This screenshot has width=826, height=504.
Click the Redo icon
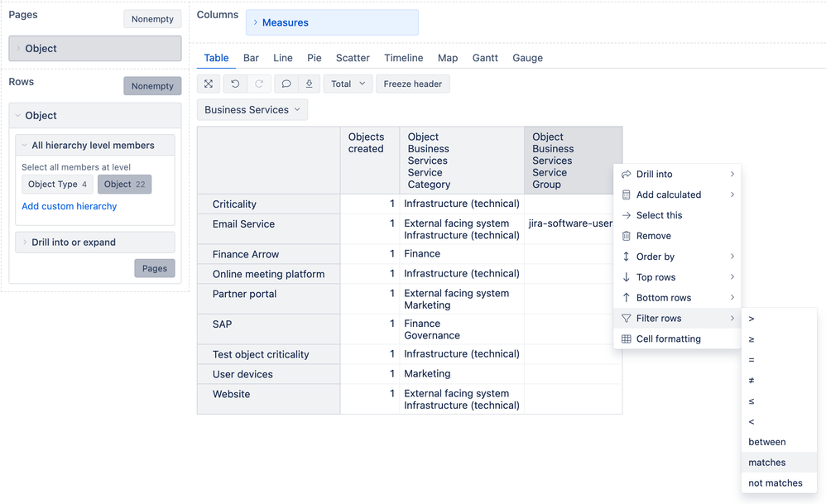tap(257, 84)
